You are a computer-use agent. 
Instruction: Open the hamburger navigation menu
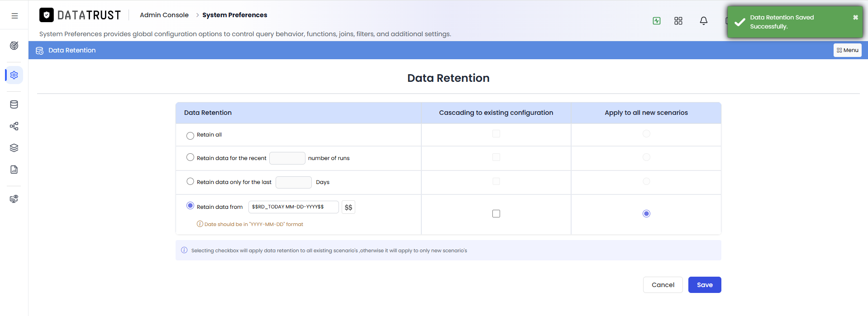(14, 15)
